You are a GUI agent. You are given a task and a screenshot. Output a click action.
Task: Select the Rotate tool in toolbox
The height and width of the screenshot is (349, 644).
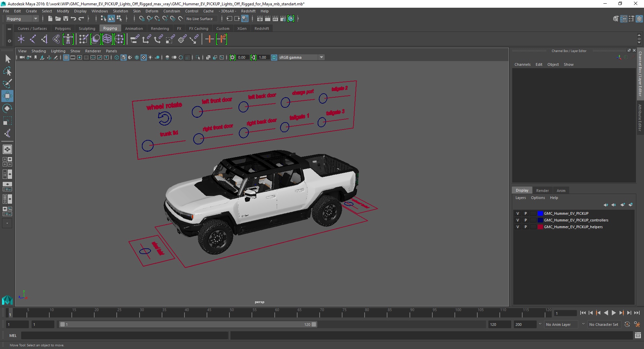(7, 108)
